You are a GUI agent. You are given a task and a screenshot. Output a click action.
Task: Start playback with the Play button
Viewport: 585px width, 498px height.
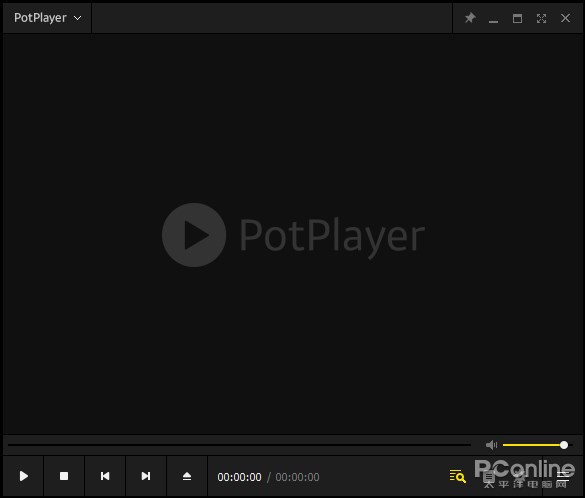pos(24,476)
